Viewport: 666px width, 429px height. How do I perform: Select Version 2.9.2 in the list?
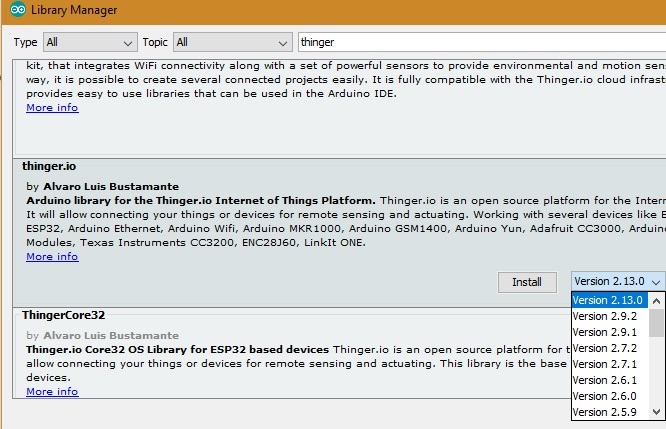(x=610, y=316)
